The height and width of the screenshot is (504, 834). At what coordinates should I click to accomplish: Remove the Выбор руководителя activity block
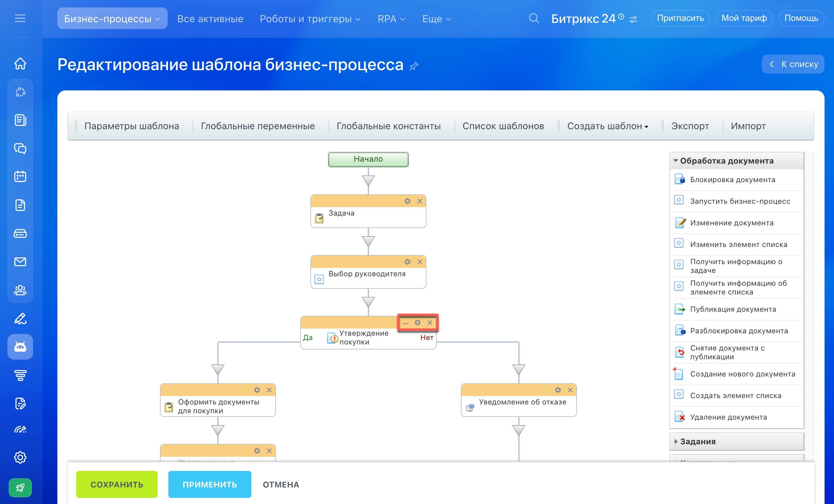[x=419, y=262]
